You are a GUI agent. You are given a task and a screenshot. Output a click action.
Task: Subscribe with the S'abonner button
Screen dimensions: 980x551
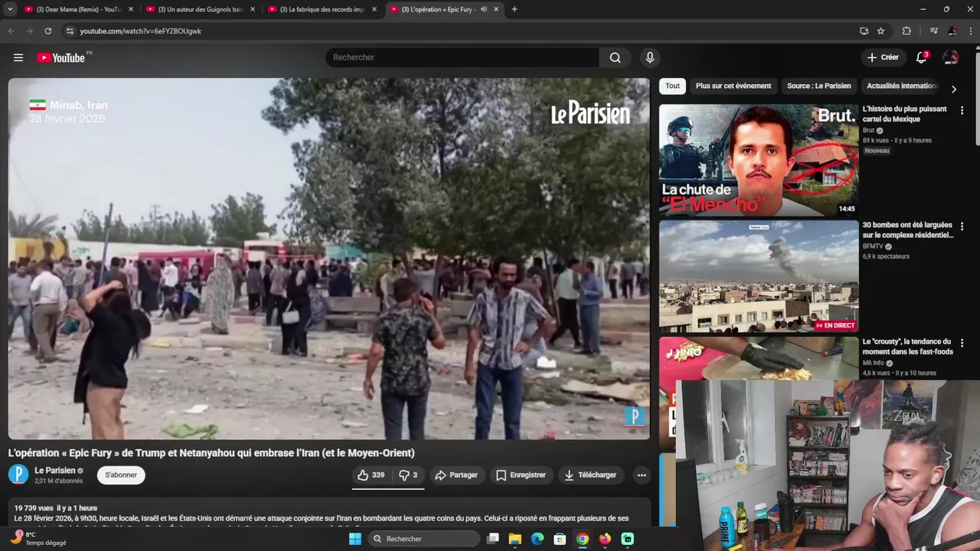(121, 475)
